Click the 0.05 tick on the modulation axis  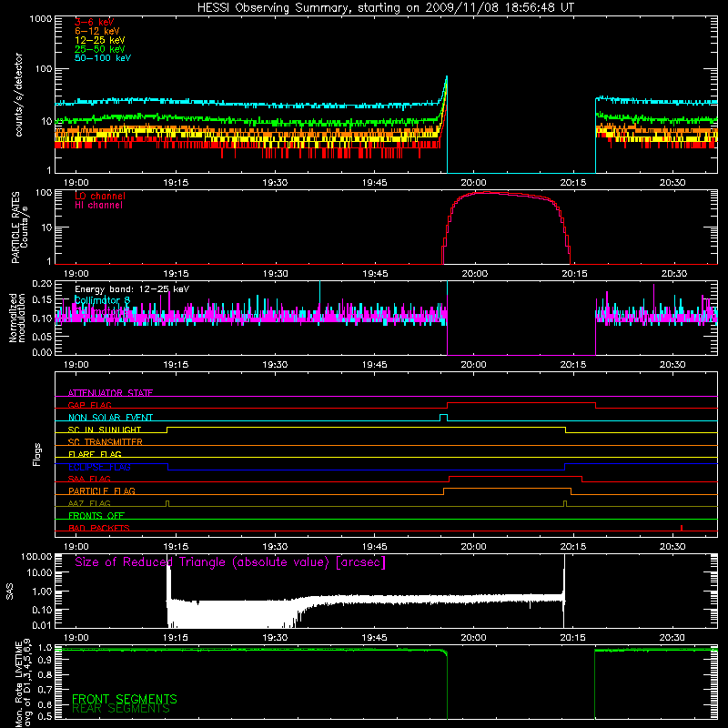click(x=42, y=336)
